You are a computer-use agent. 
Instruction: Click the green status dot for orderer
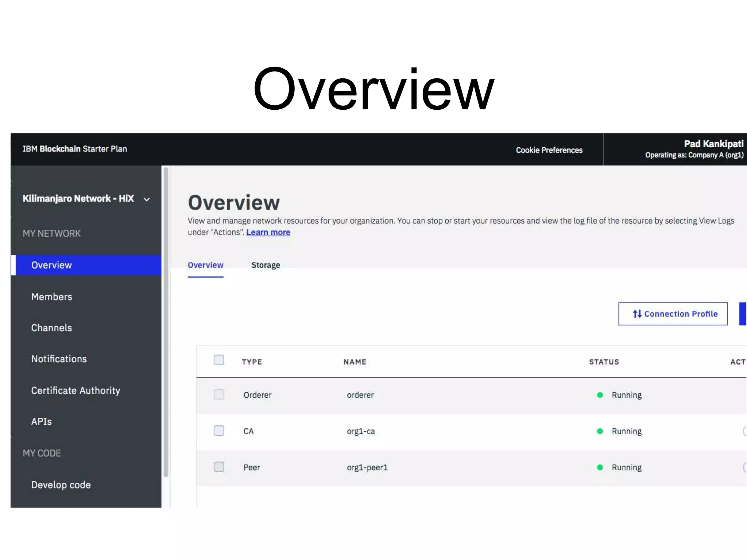(600, 395)
